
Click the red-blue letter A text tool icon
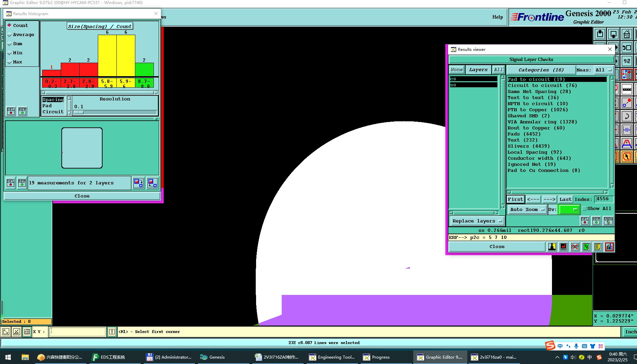coord(627,143)
